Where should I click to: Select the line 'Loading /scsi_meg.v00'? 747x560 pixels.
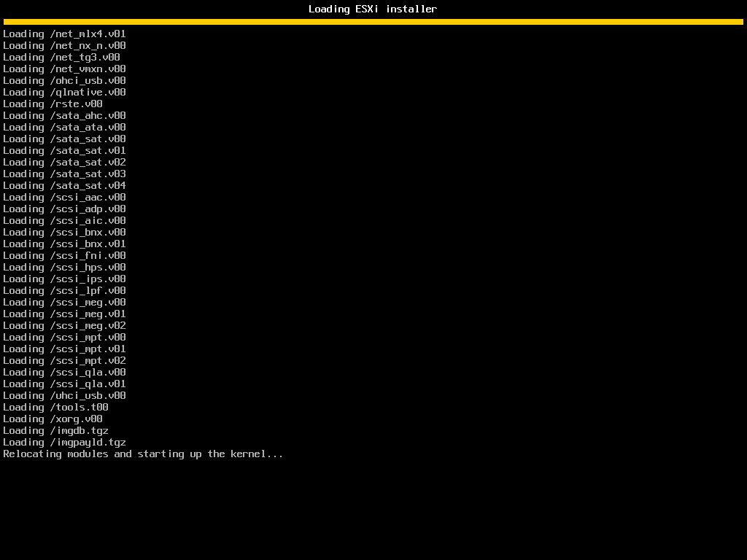point(64,303)
